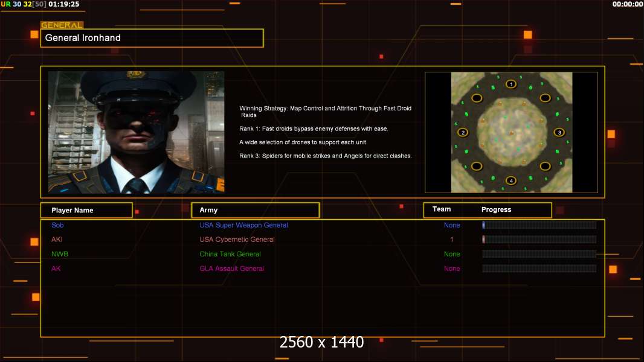Screen dimensions: 644x362
Task: Select player NWB in the list
Action: [60, 254]
